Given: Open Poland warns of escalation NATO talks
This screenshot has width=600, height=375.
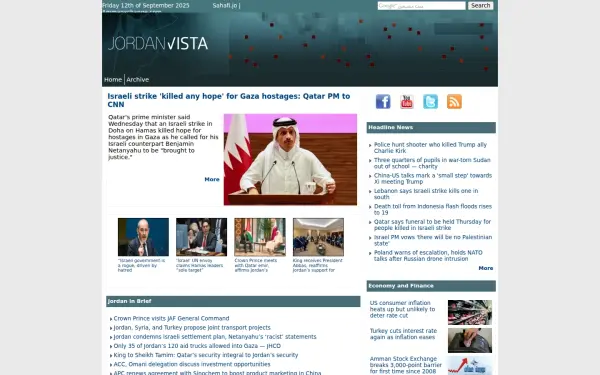Looking at the screenshot, I should point(428,255).
